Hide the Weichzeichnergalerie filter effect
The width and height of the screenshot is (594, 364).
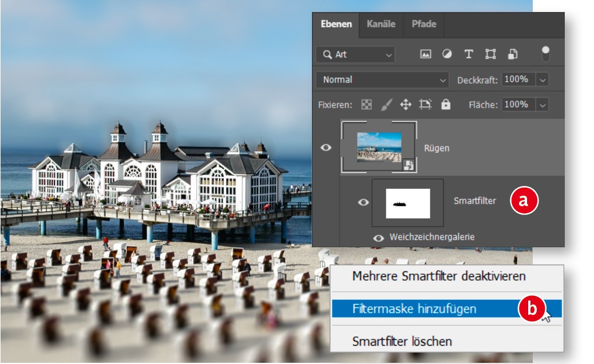tap(378, 238)
